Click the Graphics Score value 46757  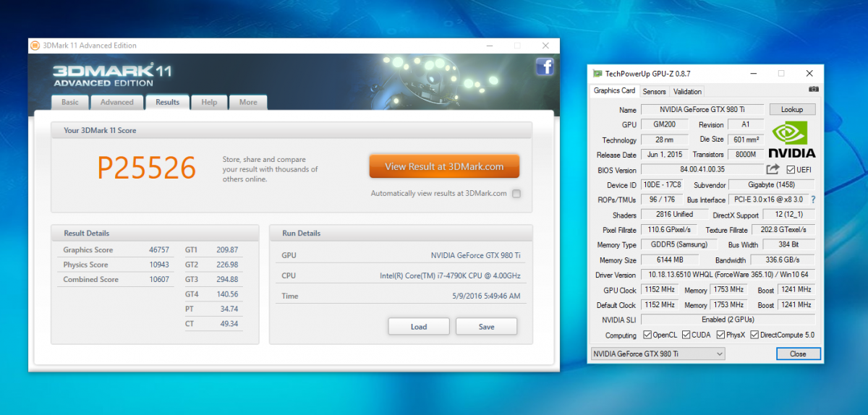[158, 249]
